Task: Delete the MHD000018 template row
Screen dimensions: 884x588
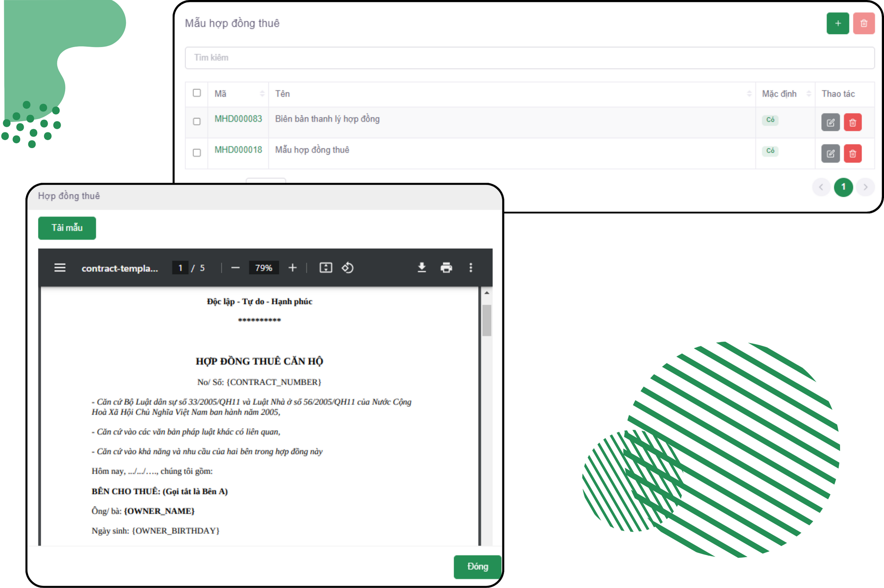Action: click(853, 153)
